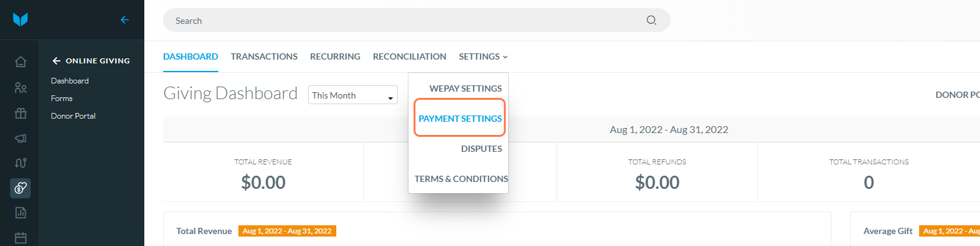Go back via Online Giving arrow

pos(56,61)
